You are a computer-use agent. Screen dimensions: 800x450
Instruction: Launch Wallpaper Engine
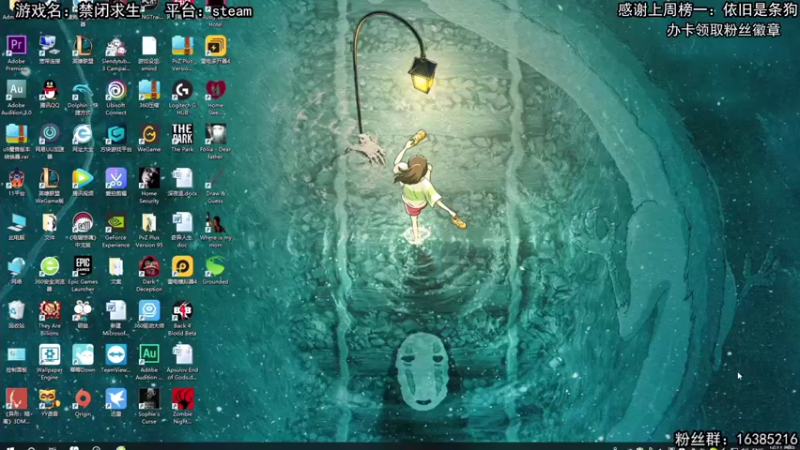[x=49, y=355]
